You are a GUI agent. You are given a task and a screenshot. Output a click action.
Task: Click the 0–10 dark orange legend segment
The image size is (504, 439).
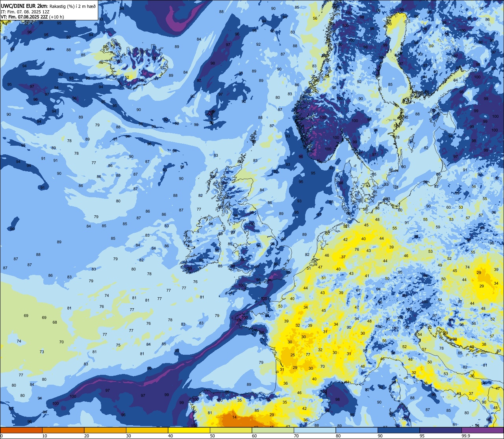coord(21,430)
